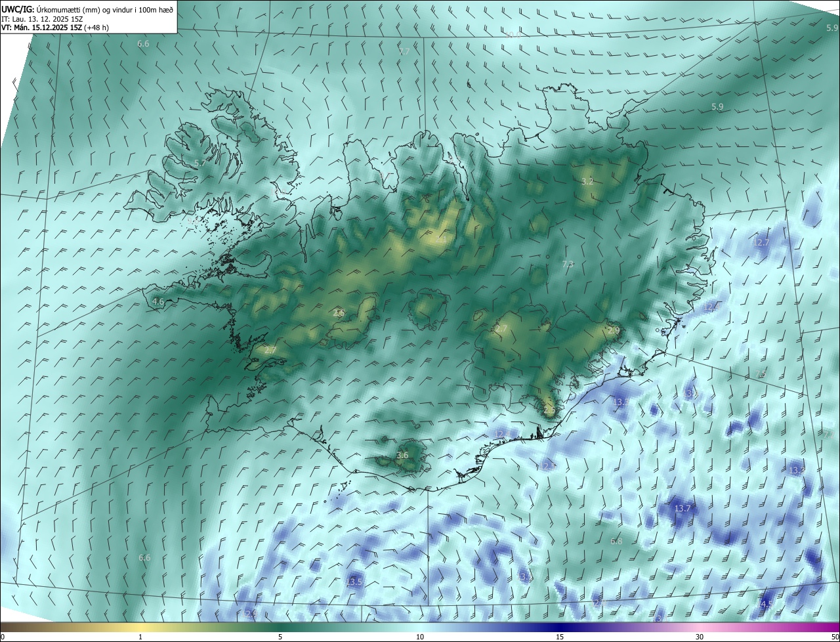
Task: Click the 1 tick on the color scale
Action: point(140,637)
